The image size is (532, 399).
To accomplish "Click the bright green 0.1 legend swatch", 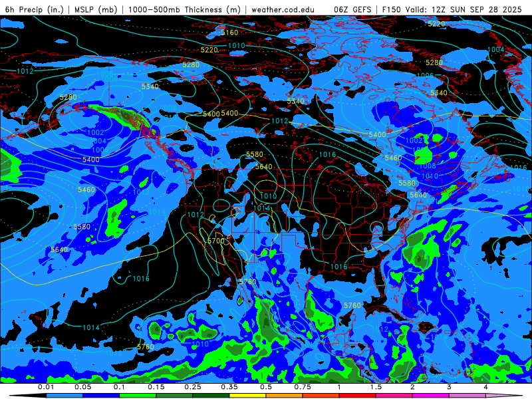I will (138, 396).
